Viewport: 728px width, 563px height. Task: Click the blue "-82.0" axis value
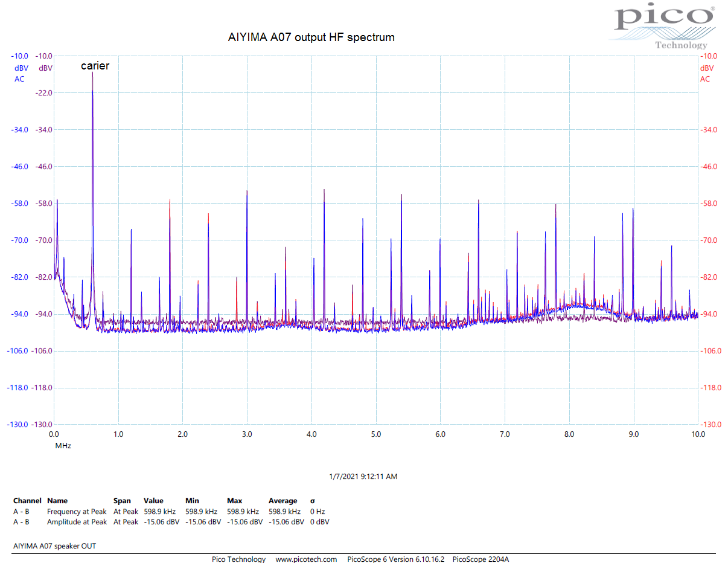point(19,277)
